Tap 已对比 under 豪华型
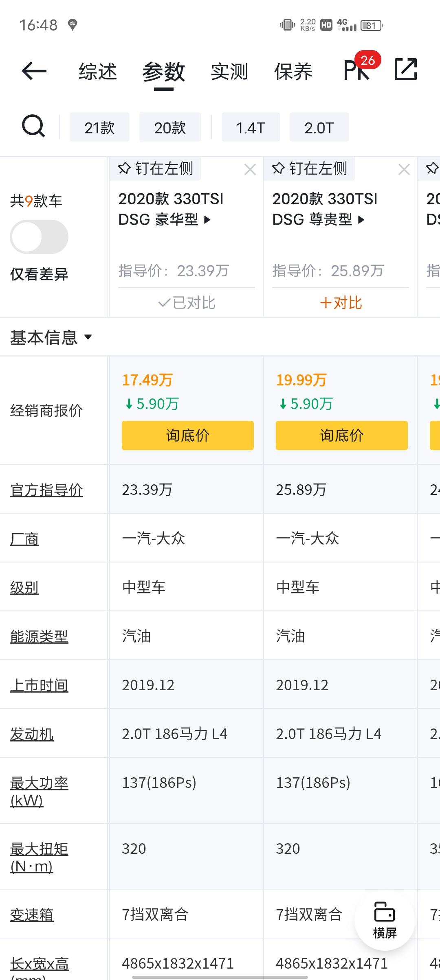440x980 pixels. pyautogui.click(x=187, y=303)
